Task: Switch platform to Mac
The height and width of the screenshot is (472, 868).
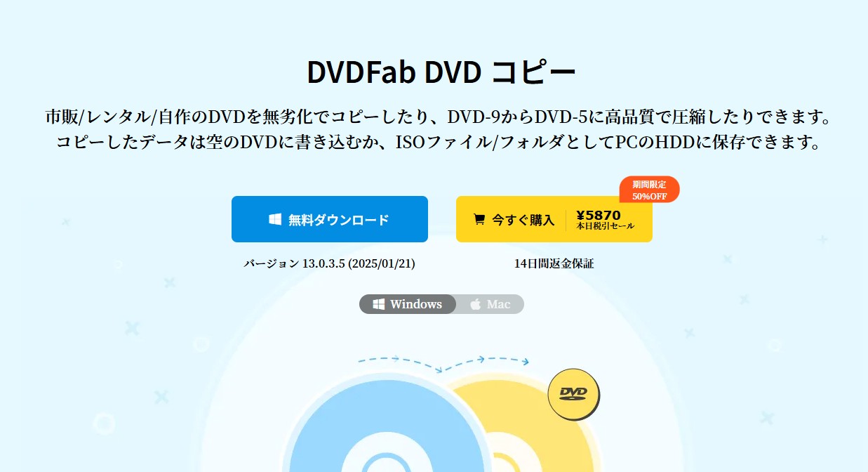Action: [x=490, y=304]
